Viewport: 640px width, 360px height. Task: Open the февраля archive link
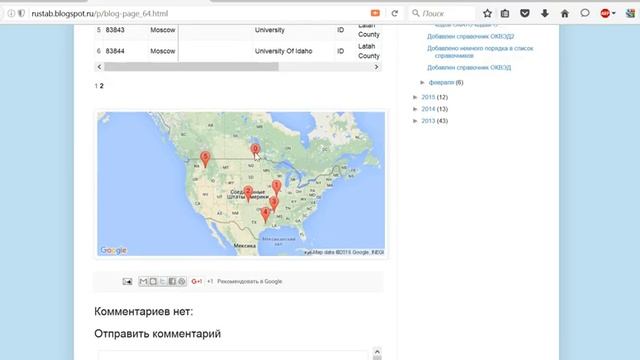[441, 82]
